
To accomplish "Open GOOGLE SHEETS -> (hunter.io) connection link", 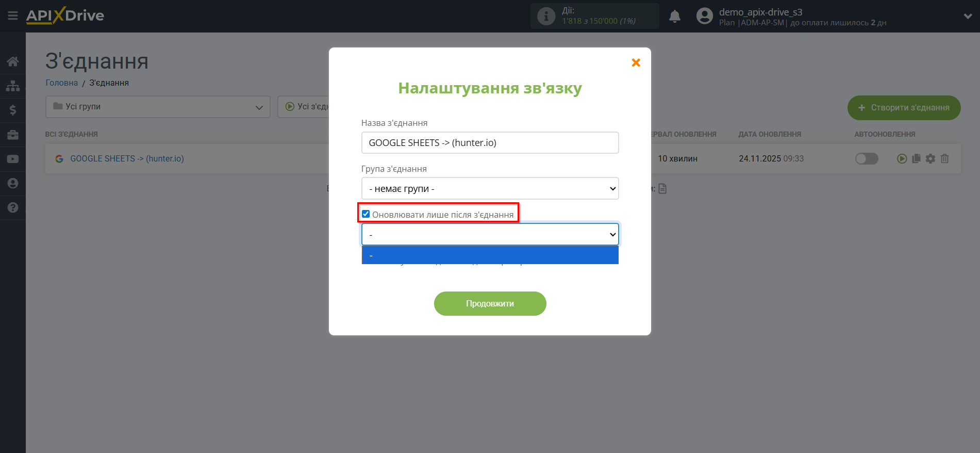I will (x=127, y=158).
